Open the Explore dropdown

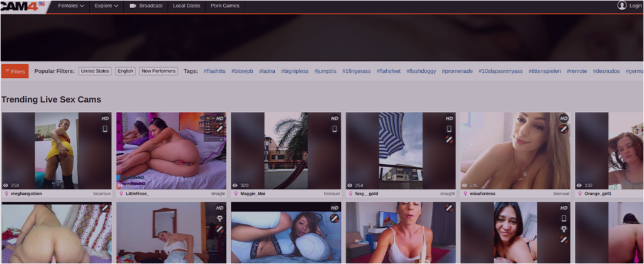click(x=106, y=6)
